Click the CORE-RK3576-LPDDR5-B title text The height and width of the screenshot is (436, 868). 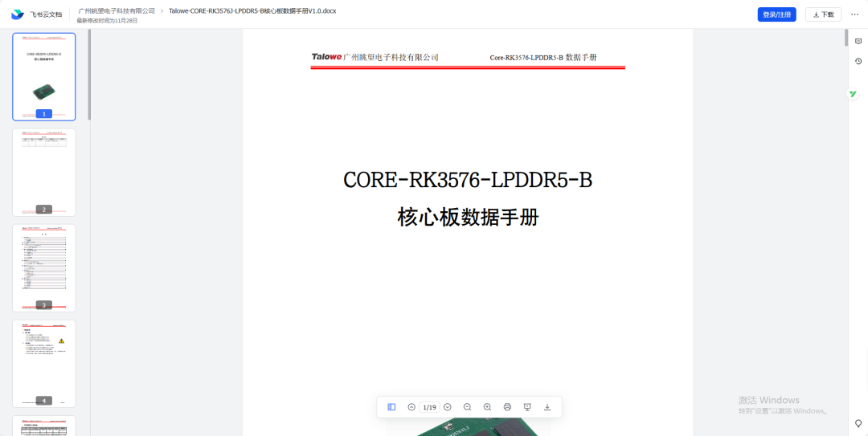[x=468, y=181]
